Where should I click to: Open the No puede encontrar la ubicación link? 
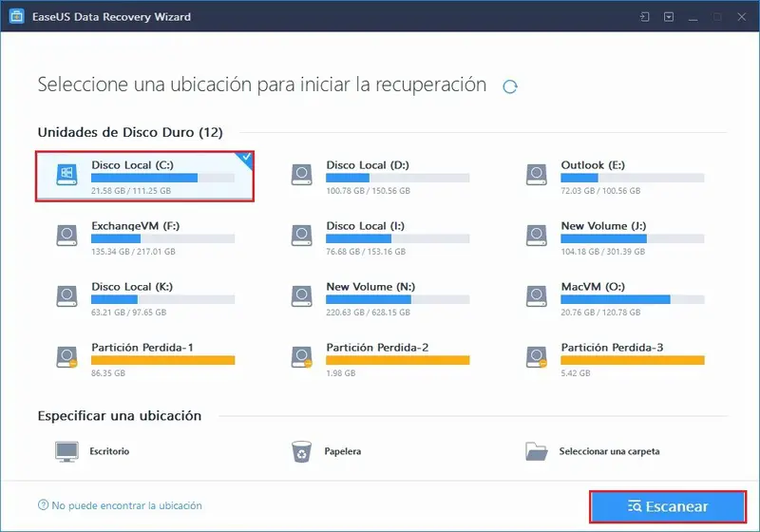126,505
